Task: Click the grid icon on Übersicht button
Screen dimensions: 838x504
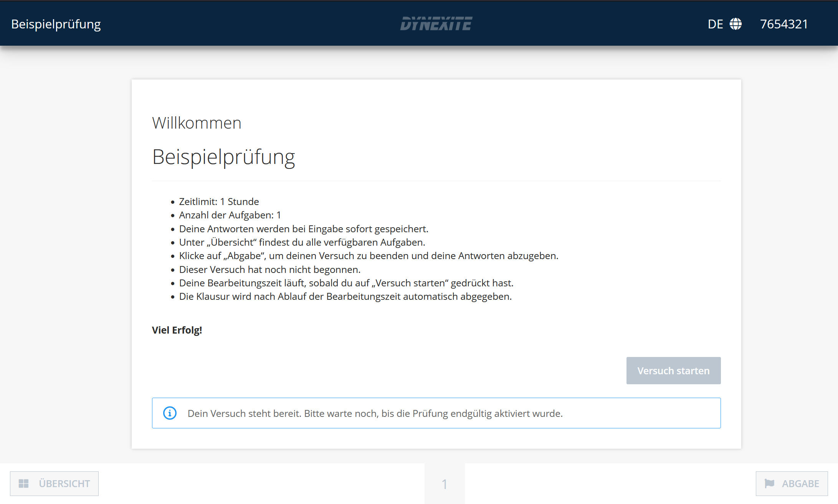Action: pyautogui.click(x=24, y=484)
